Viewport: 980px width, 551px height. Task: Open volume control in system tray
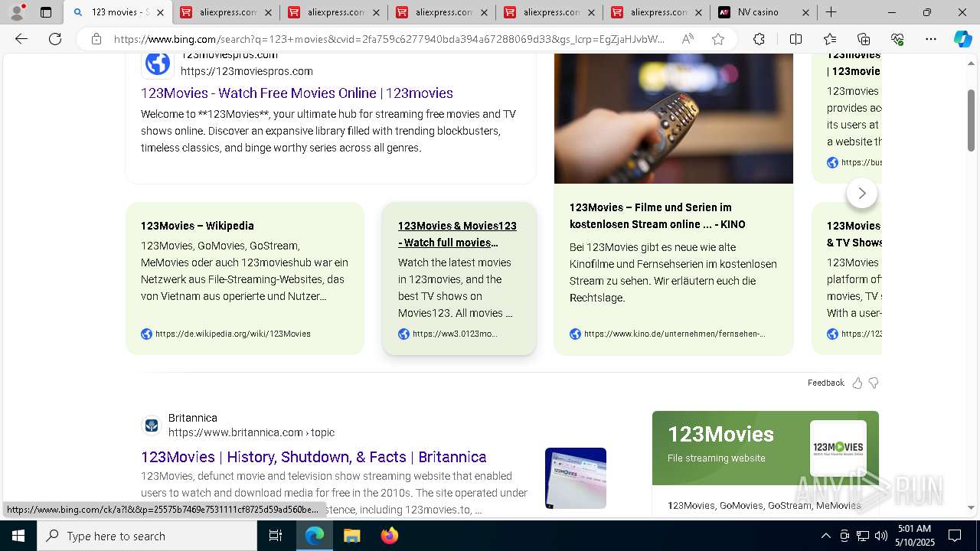[x=880, y=536]
